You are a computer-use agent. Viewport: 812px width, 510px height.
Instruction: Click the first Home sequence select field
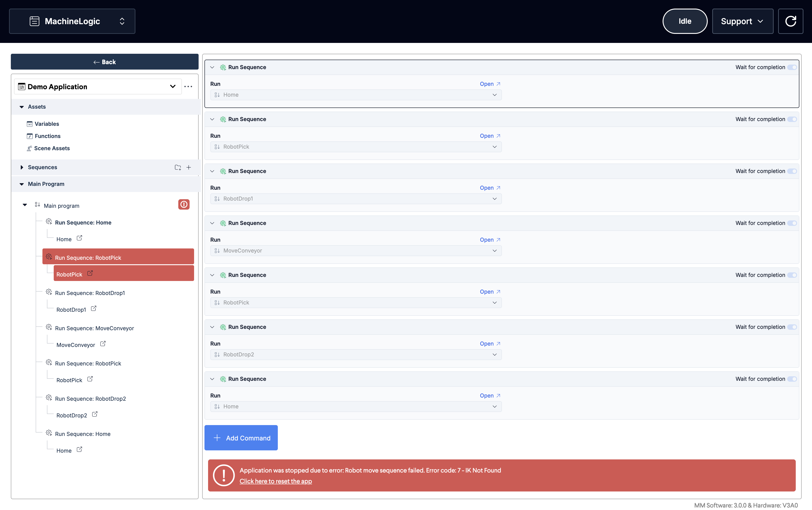pos(356,95)
